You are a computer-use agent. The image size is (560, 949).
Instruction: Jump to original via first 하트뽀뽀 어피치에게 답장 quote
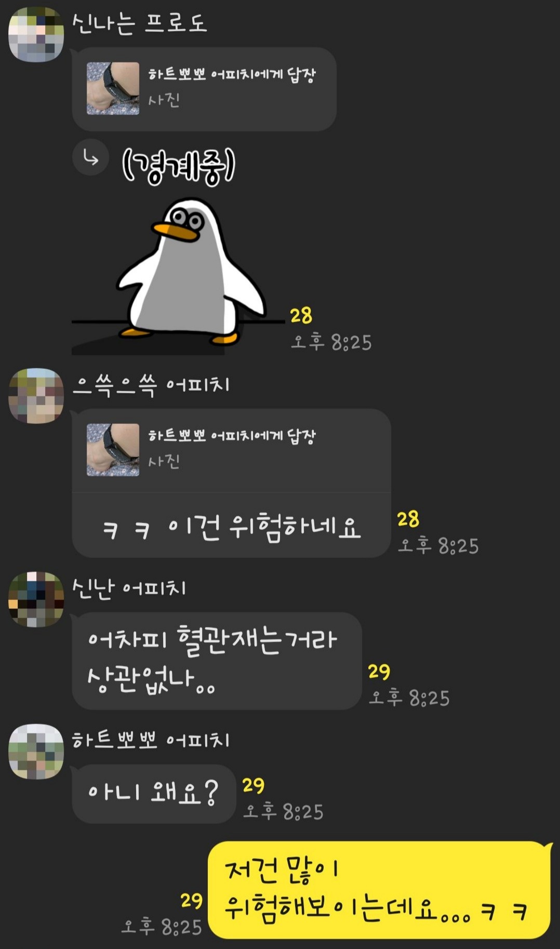point(204,89)
